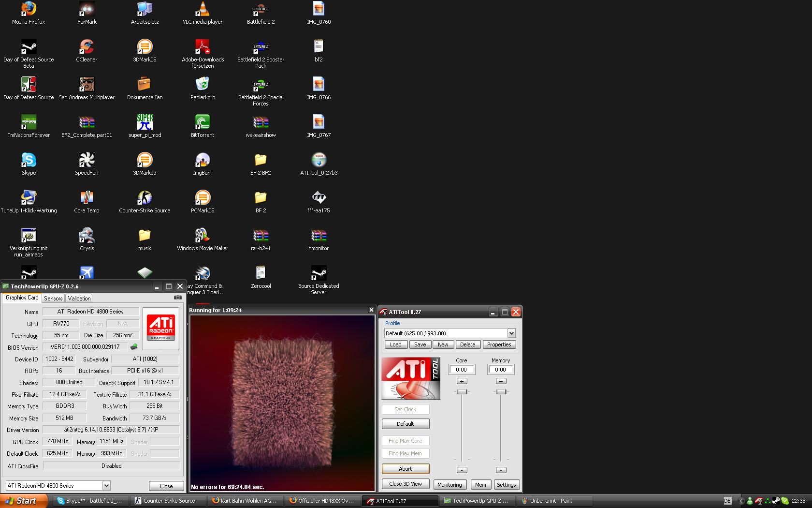Click the GPU-Z screenshot camera icon
Image resolution: width=812 pixels, height=508 pixels.
(x=178, y=298)
